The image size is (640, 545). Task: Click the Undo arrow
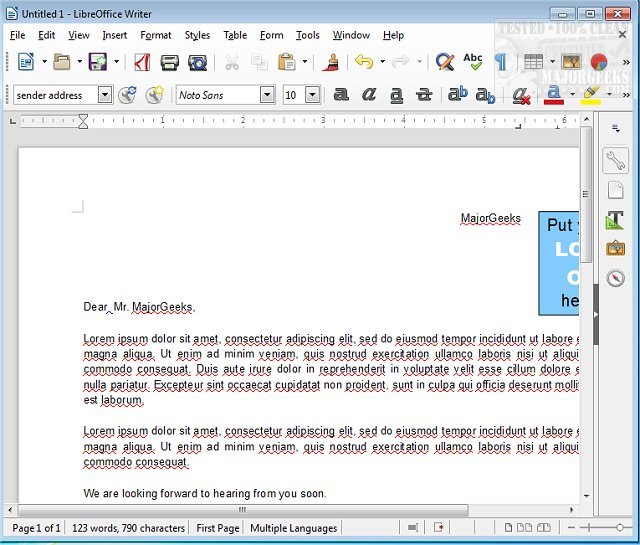click(364, 62)
